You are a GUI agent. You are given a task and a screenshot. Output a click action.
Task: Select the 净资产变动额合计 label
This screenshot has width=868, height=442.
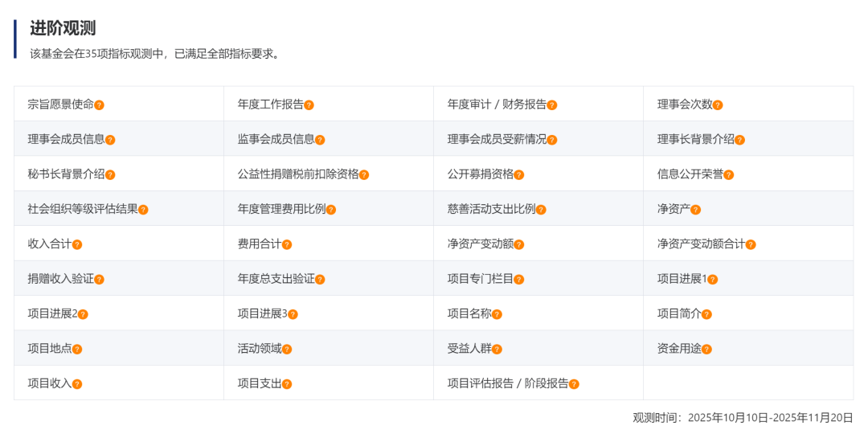click(x=702, y=244)
